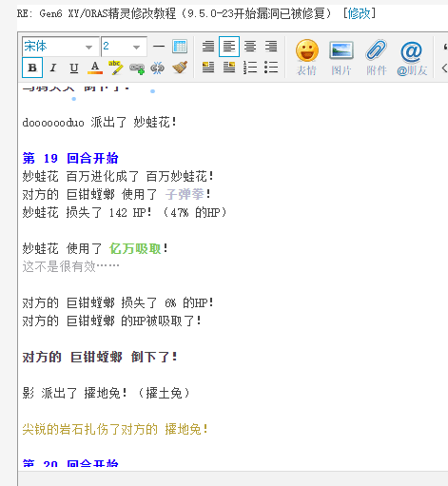Image resolution: width=448 pixels, height=486 pixels.
Task: Toggle italic text formatting
Action: [53, 68]
